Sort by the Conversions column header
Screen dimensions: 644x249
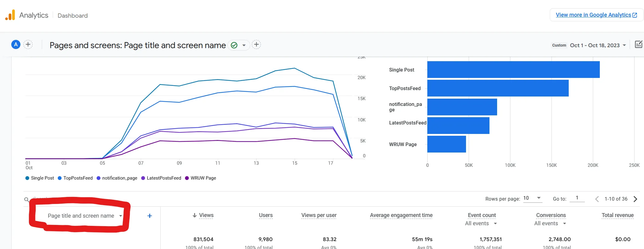[551, 215]
